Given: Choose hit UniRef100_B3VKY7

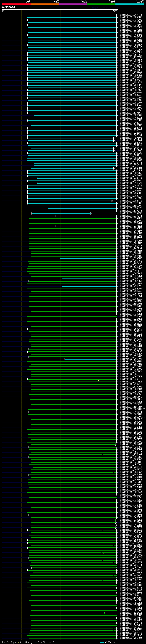Looking at the screenshot, I should [131, 42].
